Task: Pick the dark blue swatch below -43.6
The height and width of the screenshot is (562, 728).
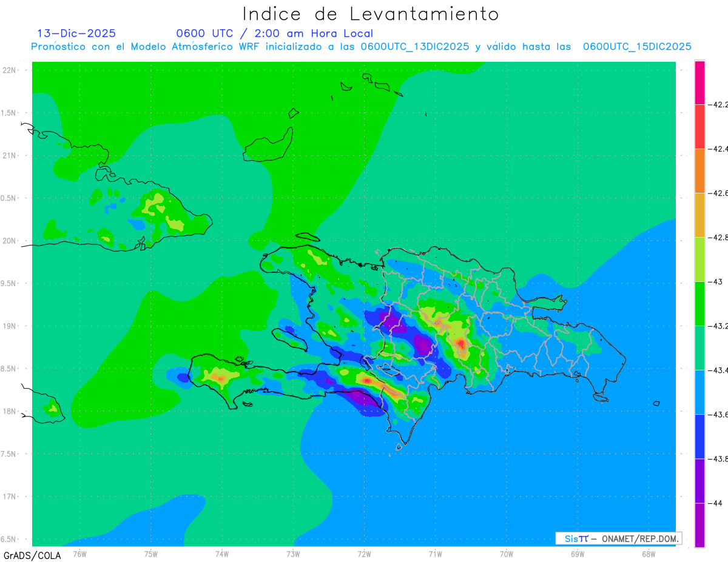Action: click(x=699, y=436)
